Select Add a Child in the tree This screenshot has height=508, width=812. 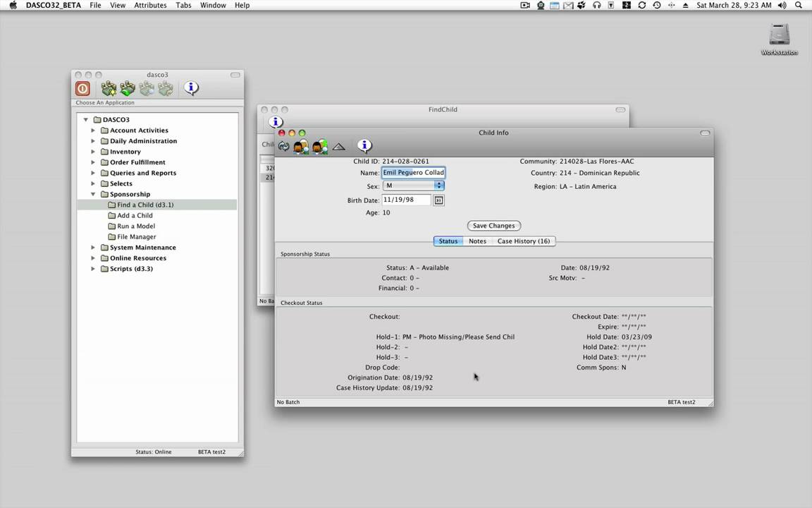135,216
